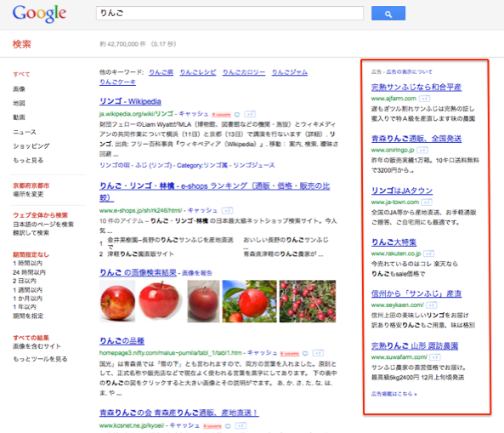Open キャッシュ link of Wikipedia result
This screenshot has width=504, height=433.
[x=194, y=114]
